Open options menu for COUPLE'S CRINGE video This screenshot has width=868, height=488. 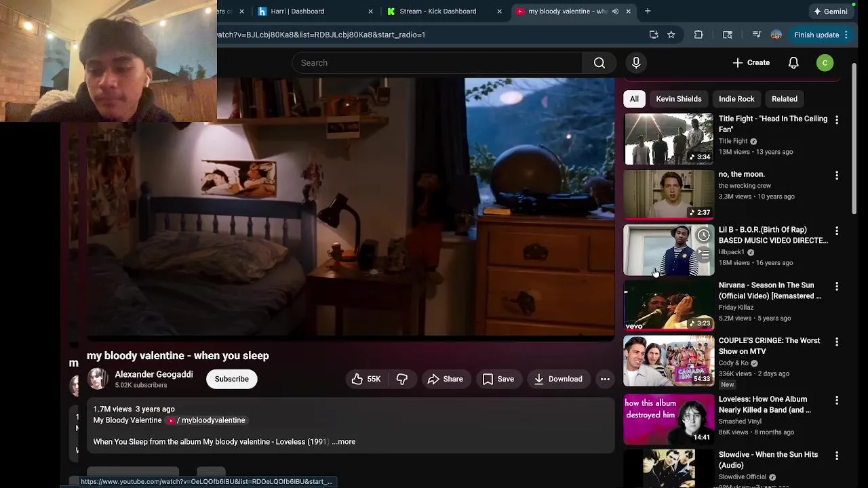point(837,342)
